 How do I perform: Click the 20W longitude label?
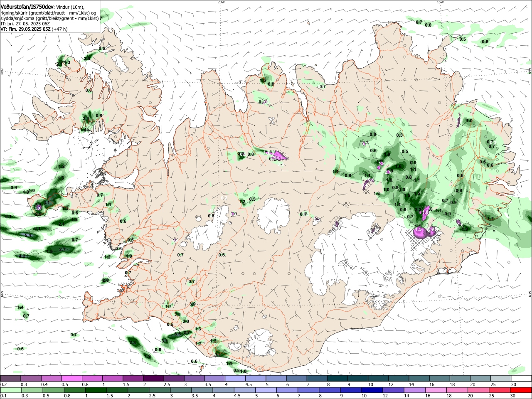point(221,2)
